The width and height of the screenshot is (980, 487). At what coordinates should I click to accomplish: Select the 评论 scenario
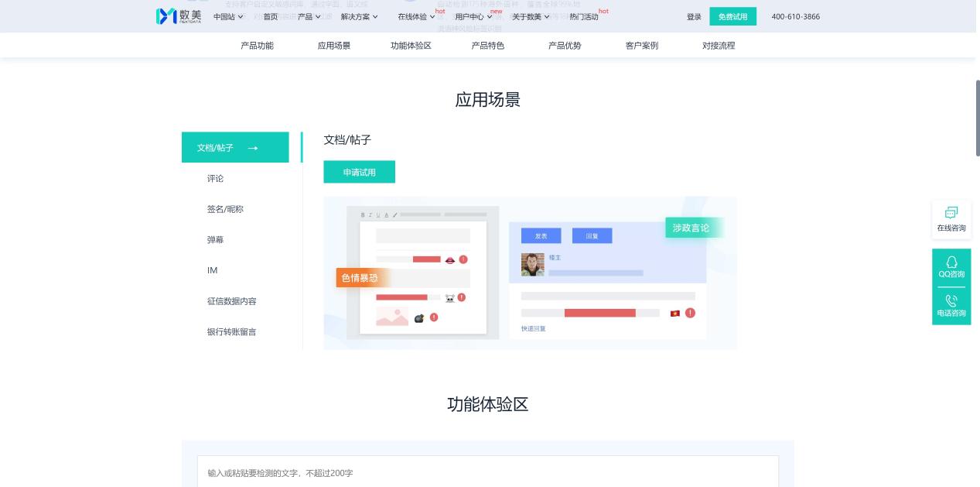[215, 179]
